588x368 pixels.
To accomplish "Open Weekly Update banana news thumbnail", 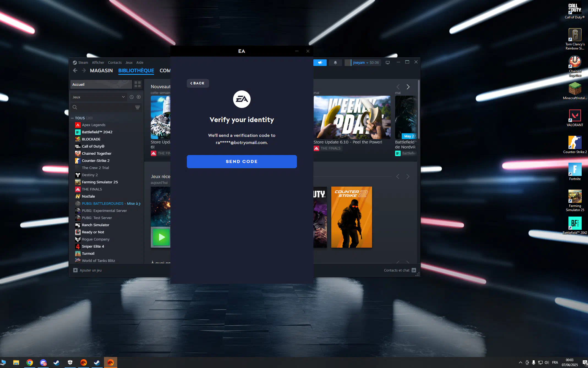I will click(352, 117).
